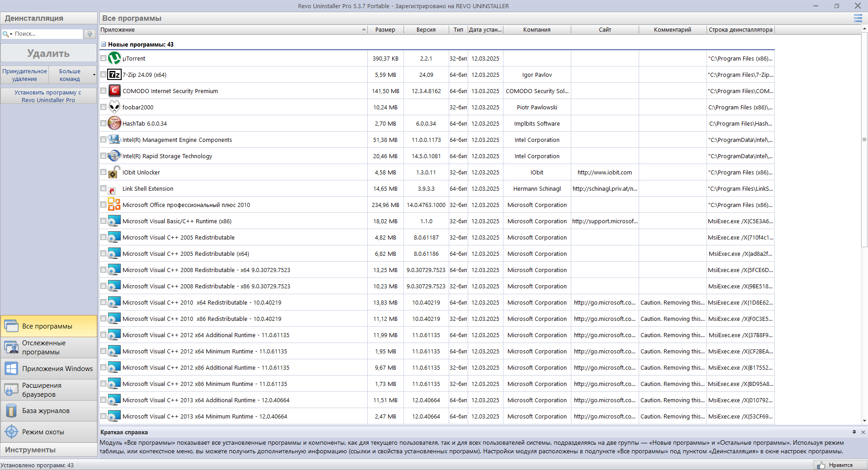Click the vertical scrollbar thumb
868x470 pixels.
pyautogui.click(x=864, y=139)
